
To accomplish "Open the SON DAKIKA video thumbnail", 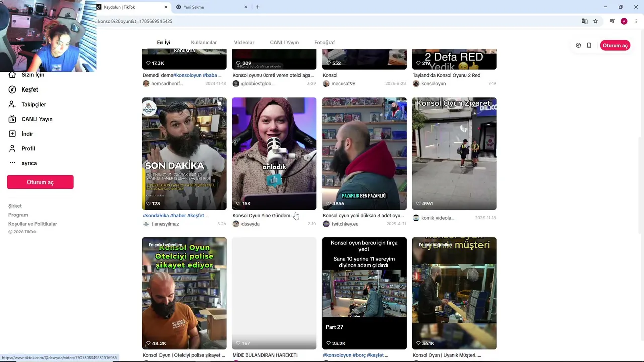I will tap(185, 153).
